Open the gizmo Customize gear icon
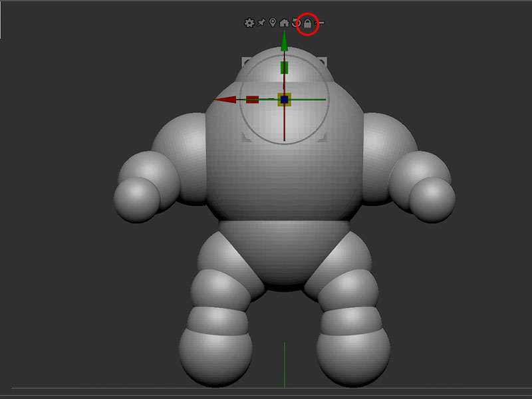This screenshot has width=532, height=399. click(x=249, y=23)
